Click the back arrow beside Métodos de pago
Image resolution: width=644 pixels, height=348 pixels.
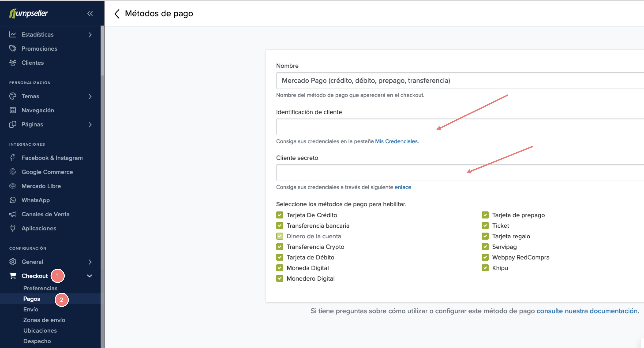tap(117, 14)
